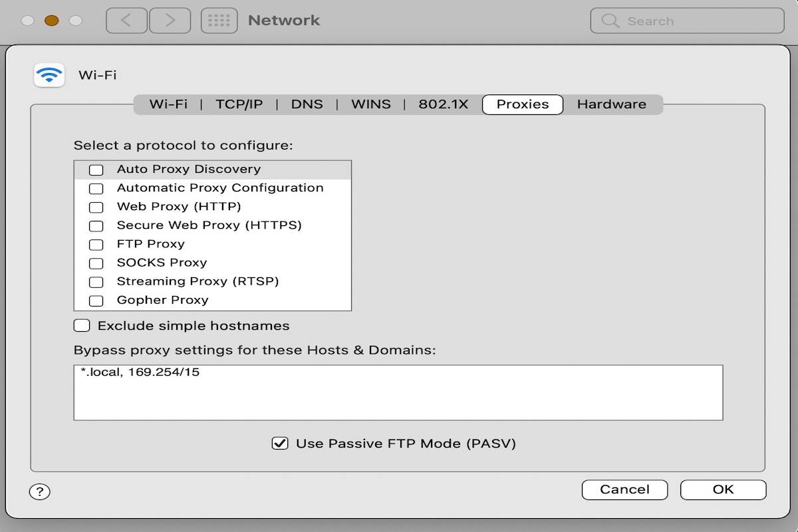This screenshot has height=532, width=798.
Task: Open the DNS tab
Action: (307, 104)
